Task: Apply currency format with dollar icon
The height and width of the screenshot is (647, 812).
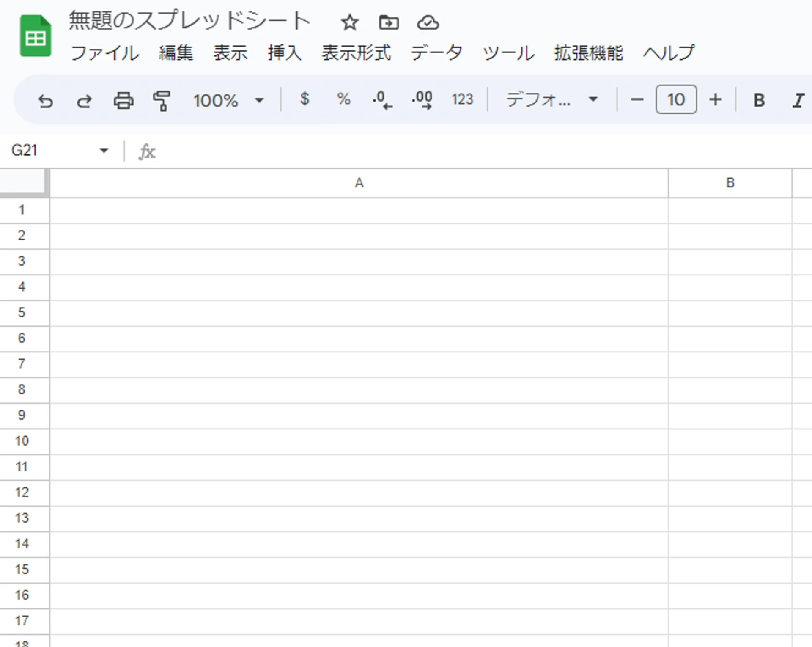Action: point(304,99)
